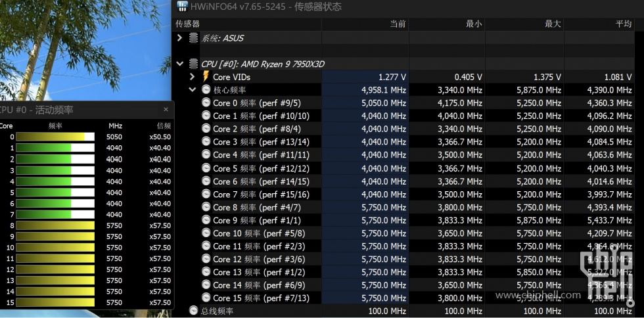644x318 pixels.
Task: Select the Core 0 频率 (perf #9/5) row label
Action: tap(257, 102)
